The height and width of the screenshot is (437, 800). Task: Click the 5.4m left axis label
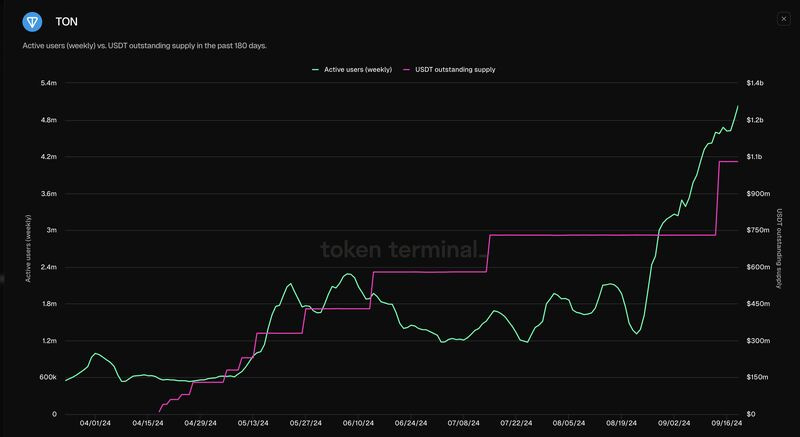click(x=48, y=83)
